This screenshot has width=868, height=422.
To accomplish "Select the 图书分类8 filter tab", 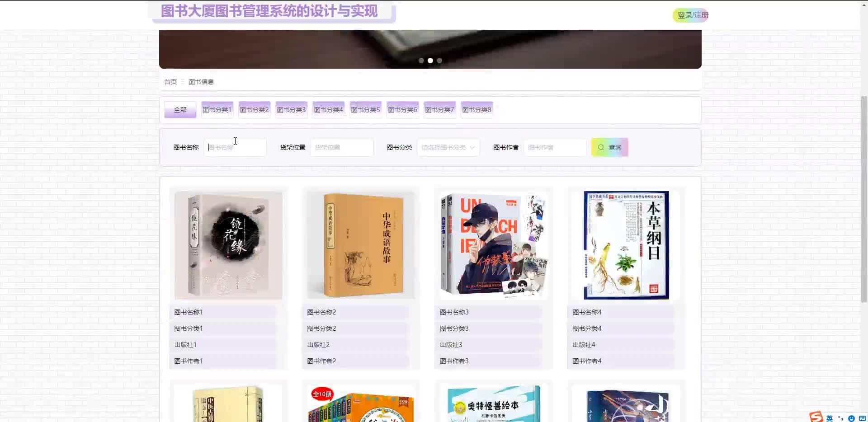I will point(476,109).
